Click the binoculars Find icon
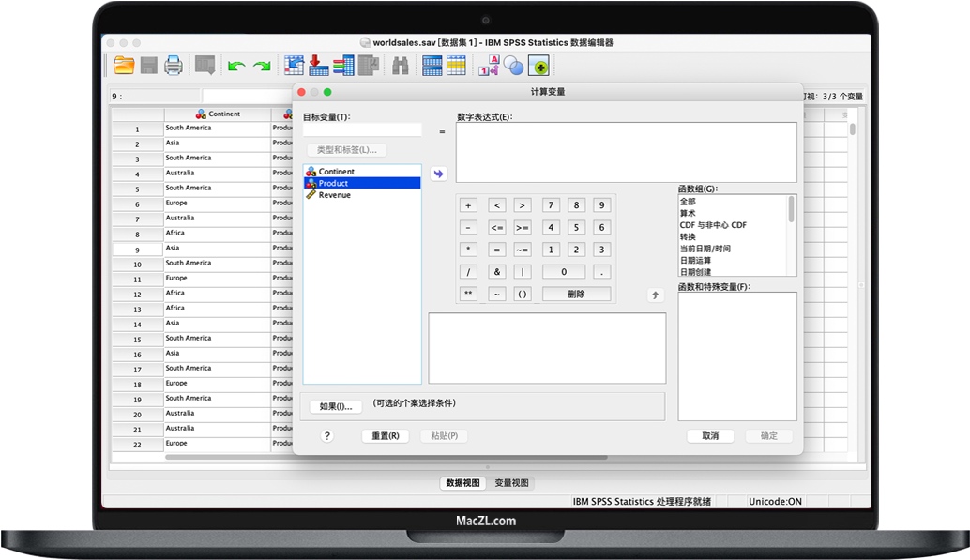This screenshot has height=560, width=970. pos(401,66)
